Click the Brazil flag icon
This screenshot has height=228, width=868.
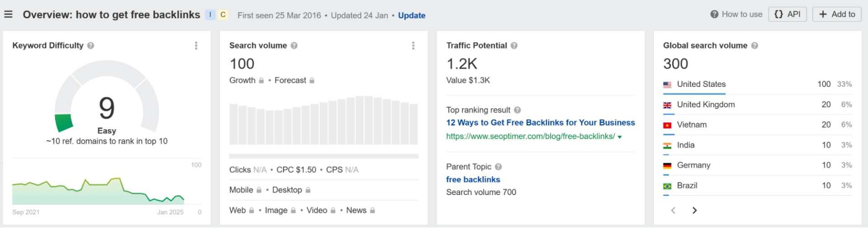(x=667, y=186)
